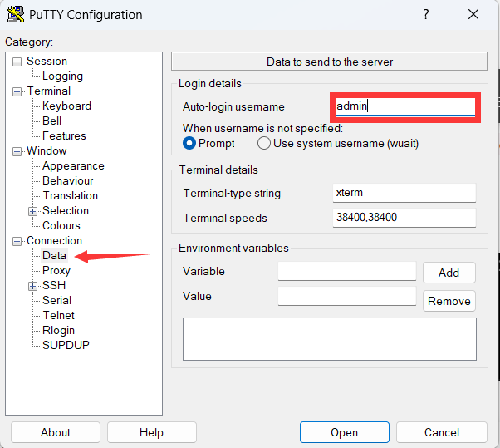Close the PuTTY Configuration window
This screenshot has width=500, height=448.
tap(473, 14)
